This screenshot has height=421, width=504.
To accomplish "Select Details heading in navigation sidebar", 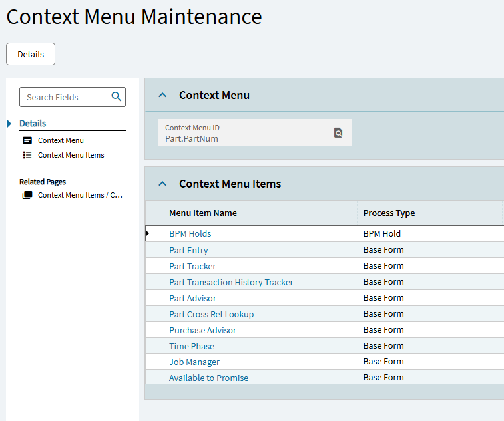I will [x=33, y=123].
